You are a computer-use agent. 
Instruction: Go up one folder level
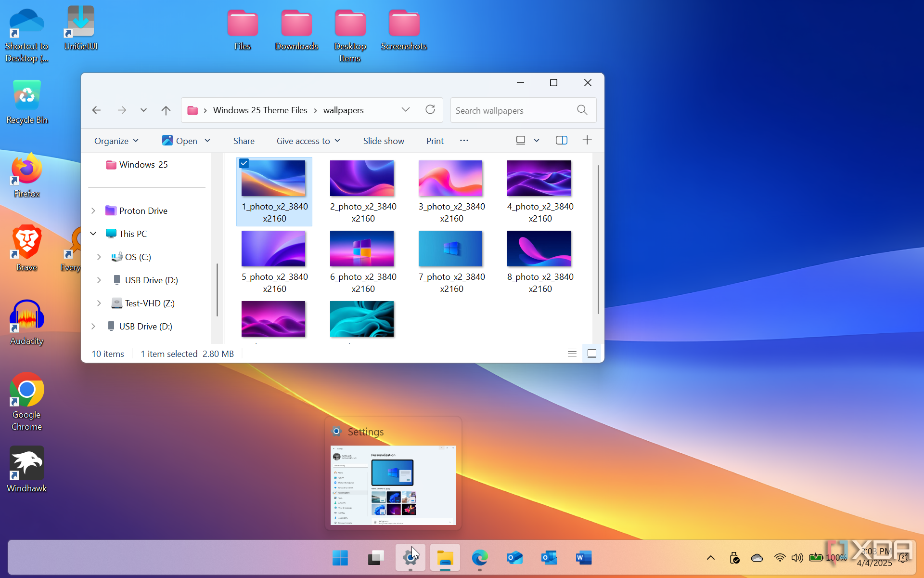[166, 110]
